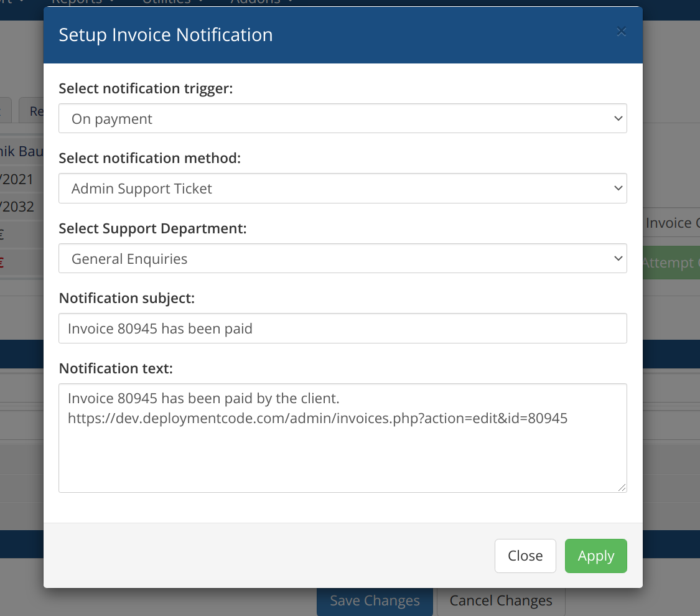Click the white Close button
Viewport: 700px width, 616px height.
pos(525,556)
